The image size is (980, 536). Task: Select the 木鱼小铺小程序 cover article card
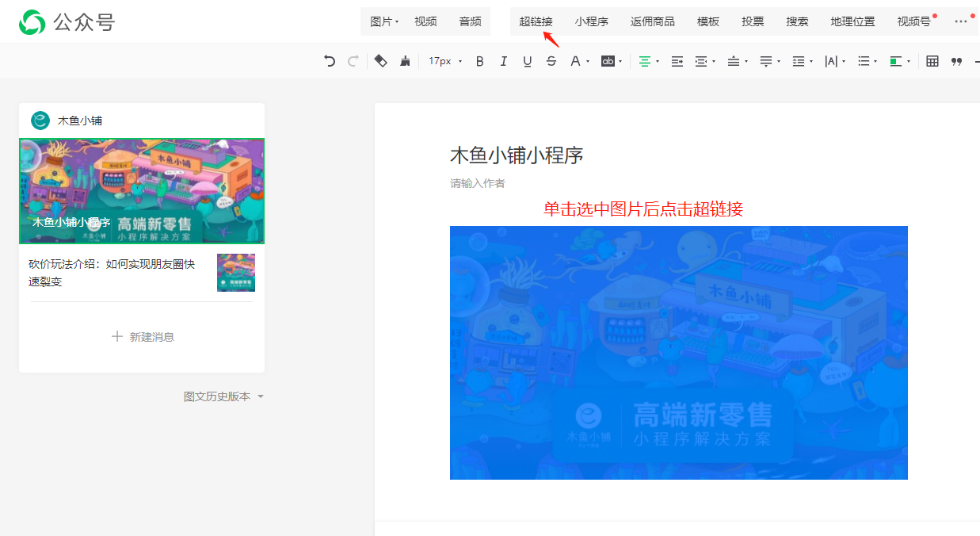(142, 191)
